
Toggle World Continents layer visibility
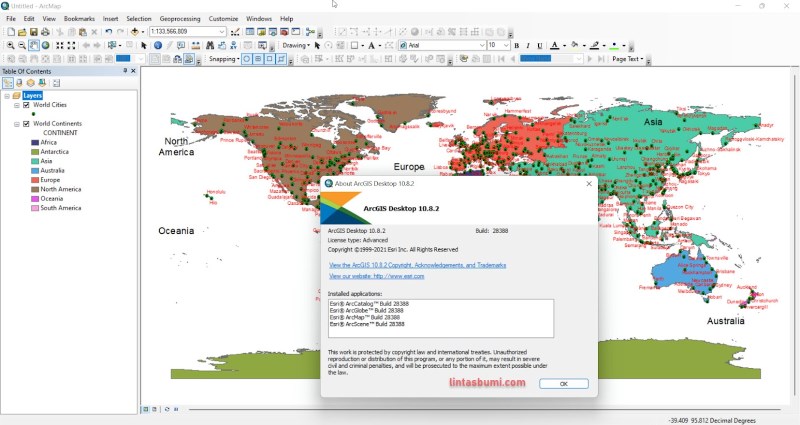coord(26,124)
